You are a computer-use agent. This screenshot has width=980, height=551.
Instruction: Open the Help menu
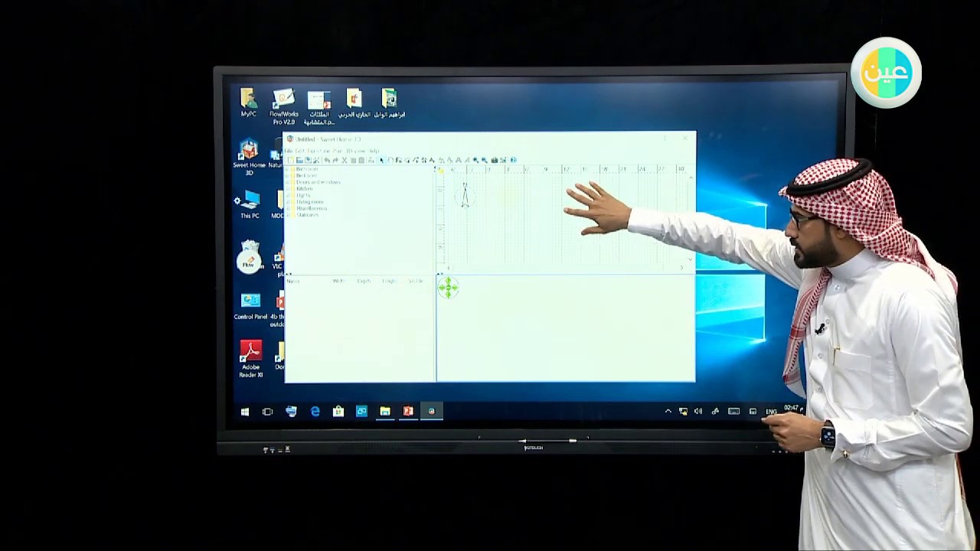[373, 151]
